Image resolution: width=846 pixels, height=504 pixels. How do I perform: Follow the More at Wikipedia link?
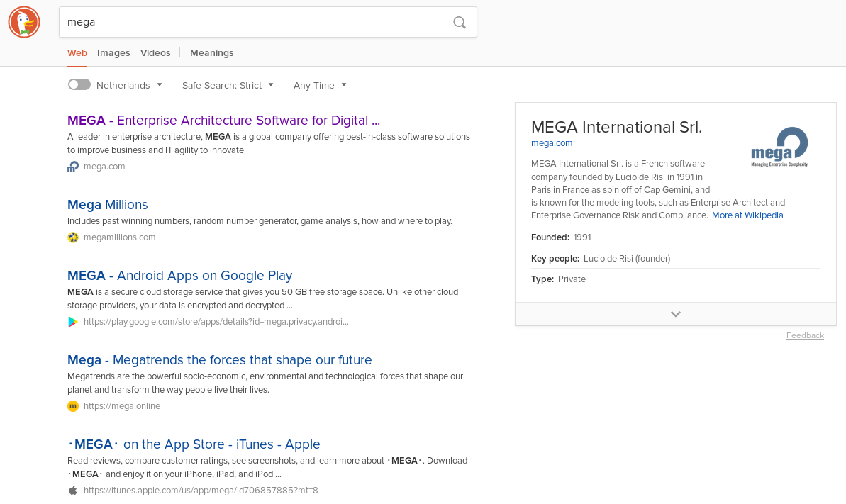tap(747, 215)
